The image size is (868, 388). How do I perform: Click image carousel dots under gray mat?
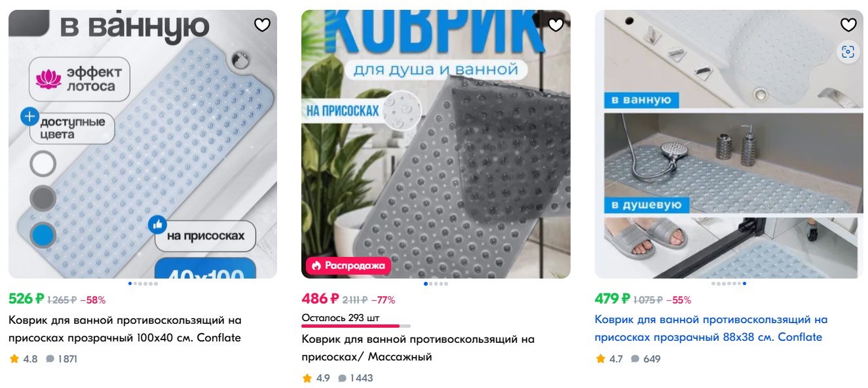tap(436, 284)
